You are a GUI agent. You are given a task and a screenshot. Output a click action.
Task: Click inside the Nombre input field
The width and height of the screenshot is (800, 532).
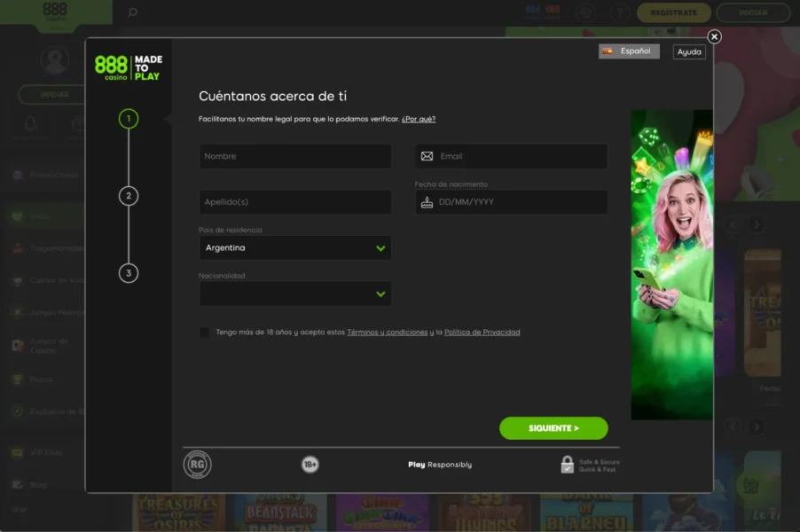294,156
